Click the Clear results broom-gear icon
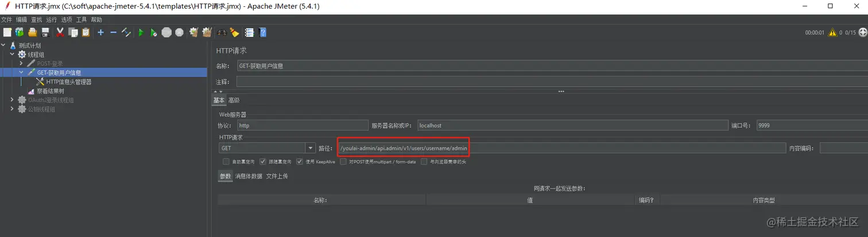The height and width of the screenshot is (237, 868). pos(194,32)
